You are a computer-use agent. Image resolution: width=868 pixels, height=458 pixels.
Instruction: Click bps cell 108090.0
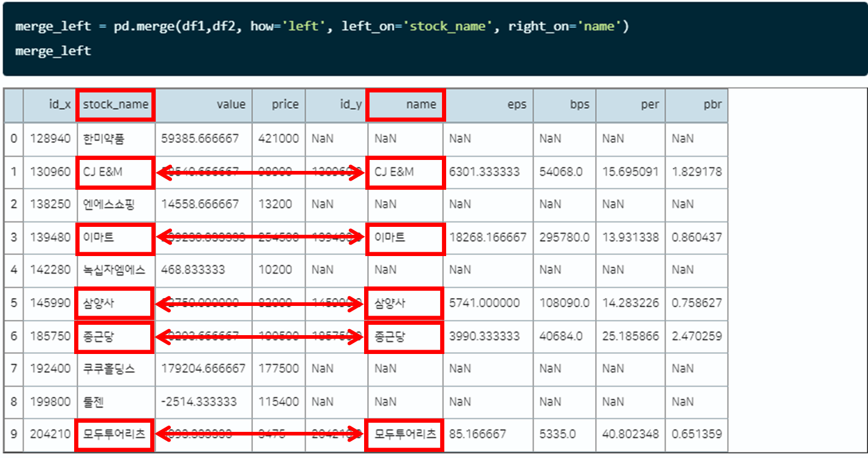tap(565, 303)
